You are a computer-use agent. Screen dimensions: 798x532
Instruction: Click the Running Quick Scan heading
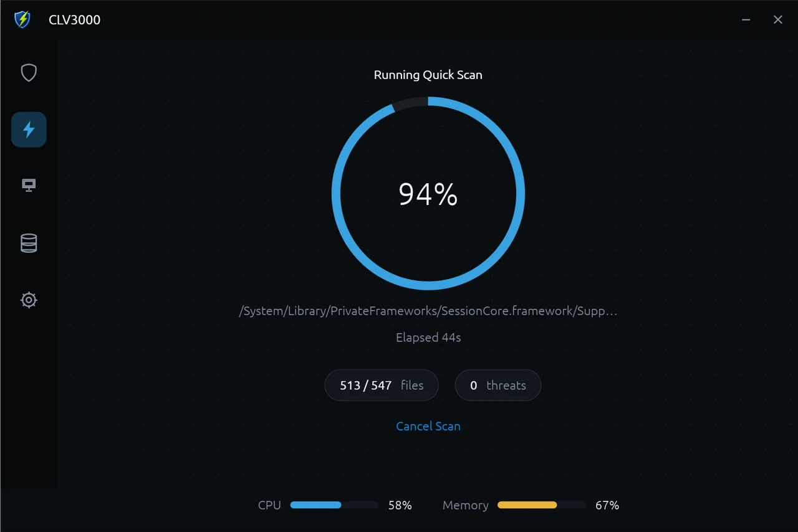[x=428, y=75]
